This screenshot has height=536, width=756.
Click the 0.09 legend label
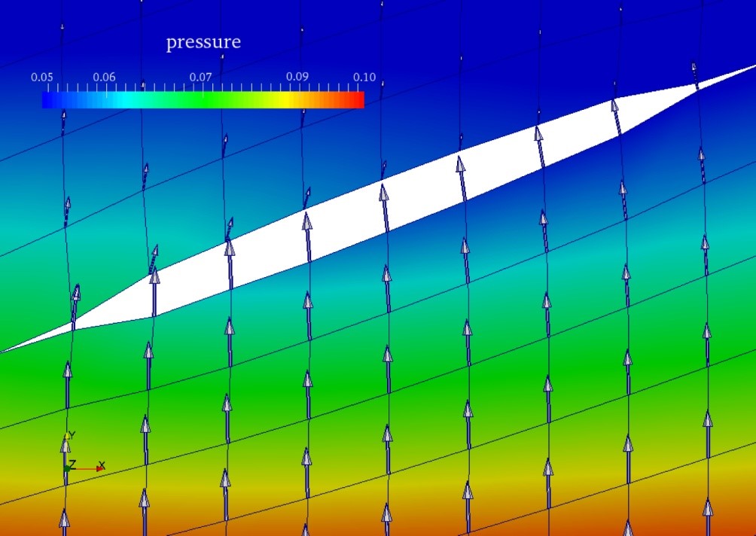(297, 77)
